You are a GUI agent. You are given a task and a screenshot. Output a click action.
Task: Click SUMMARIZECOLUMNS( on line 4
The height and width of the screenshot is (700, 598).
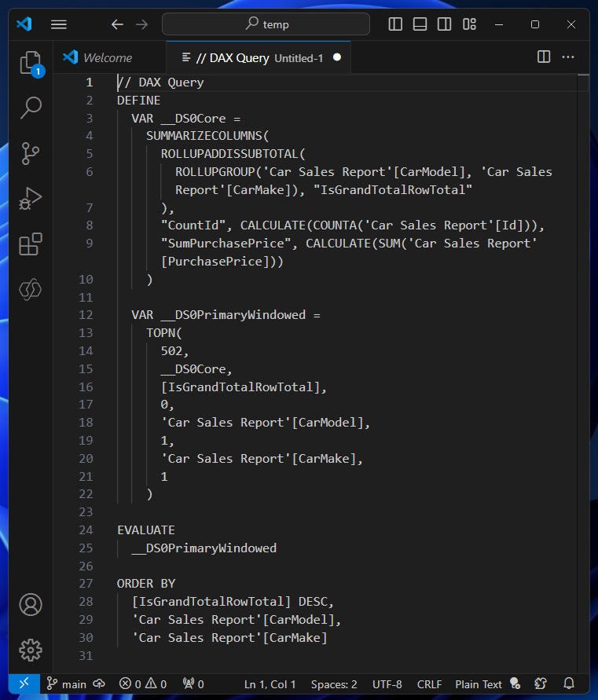coord(207,136)
